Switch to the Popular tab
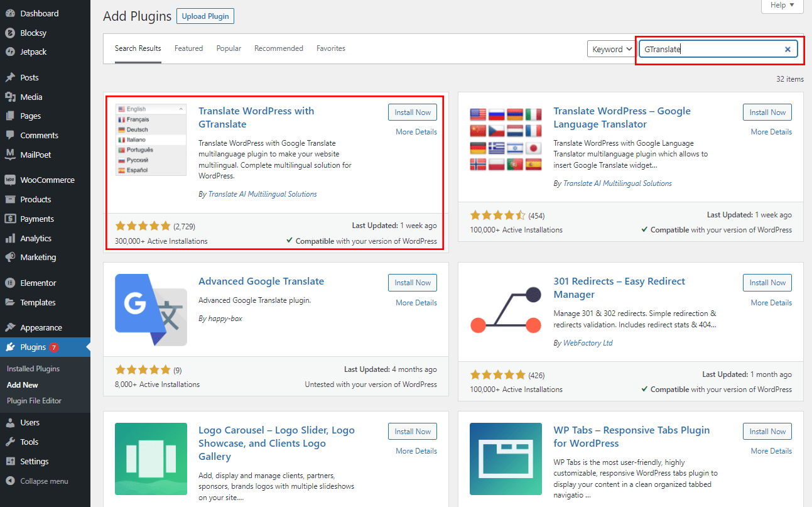 point(229,48)
